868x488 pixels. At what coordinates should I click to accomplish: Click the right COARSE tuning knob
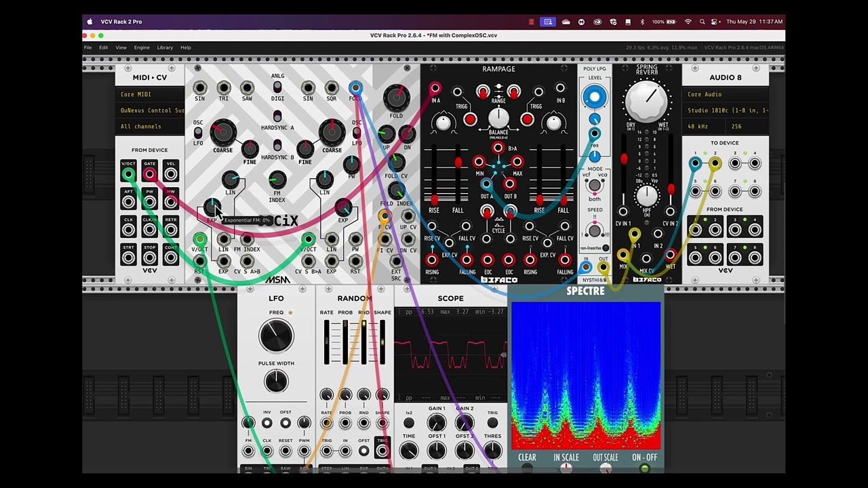pyautogui.click(x=331, y=132)
